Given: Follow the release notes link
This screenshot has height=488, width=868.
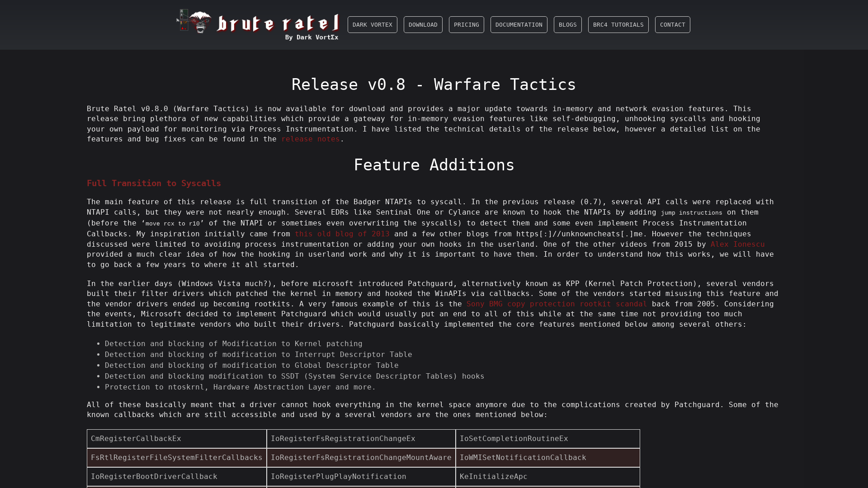Looking at the screenshot, I should [310, 139].
